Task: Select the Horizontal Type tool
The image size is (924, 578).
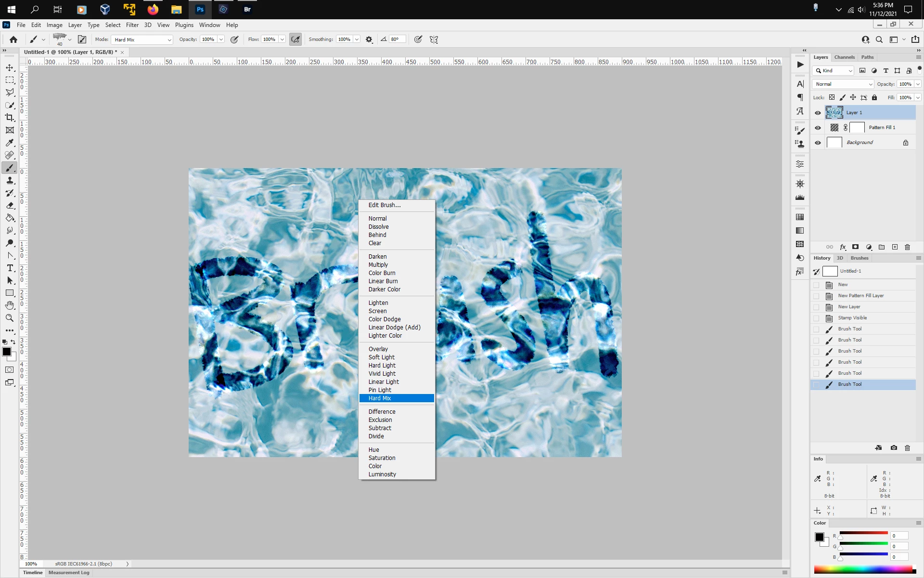Action: (10, 268)
